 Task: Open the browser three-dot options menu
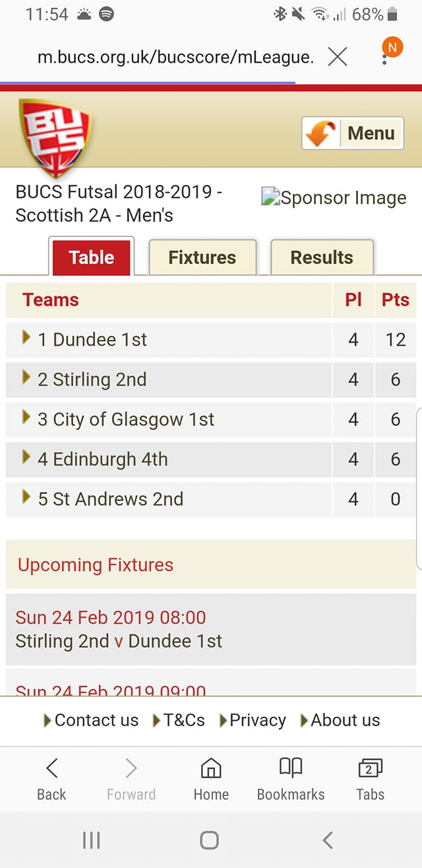385,58
